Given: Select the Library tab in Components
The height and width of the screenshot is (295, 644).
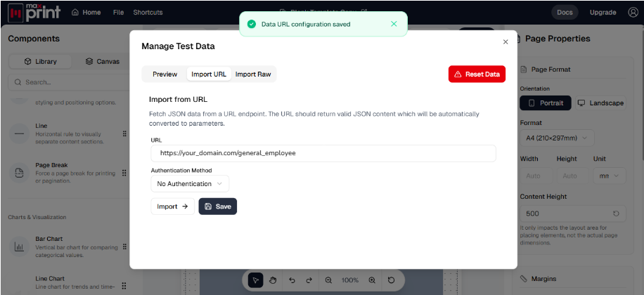Looking at the screenshot, I should coord(40,62).
